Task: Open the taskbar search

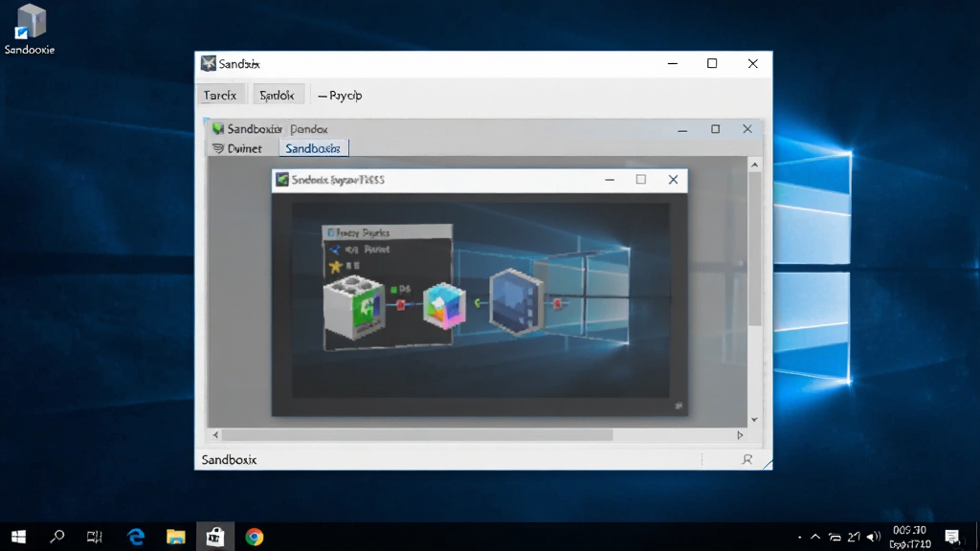Action: (x=56, y=537)
